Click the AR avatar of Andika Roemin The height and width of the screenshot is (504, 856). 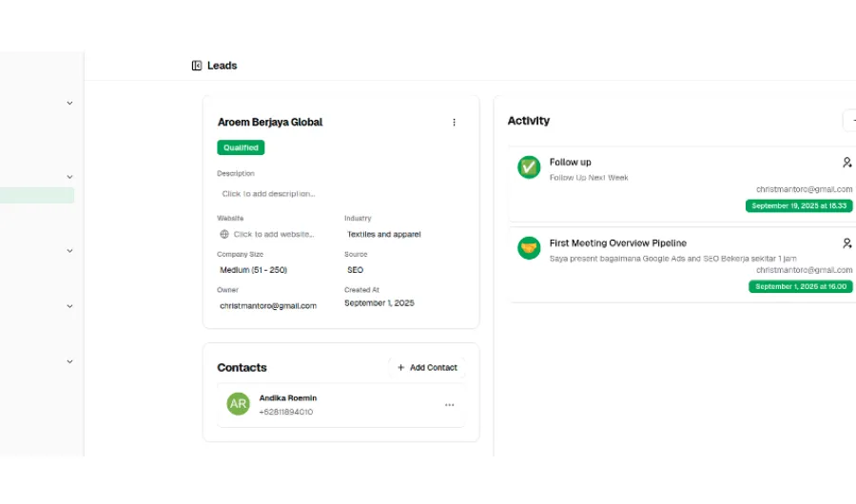[x=238, y=404]
